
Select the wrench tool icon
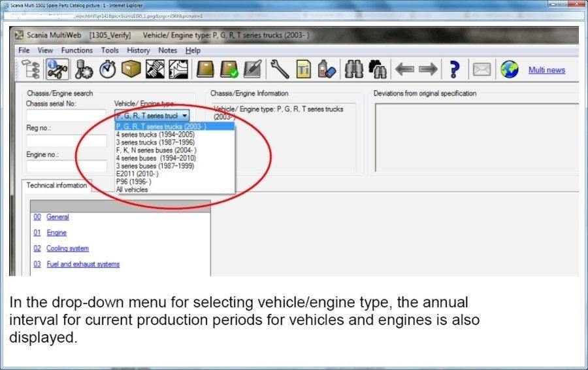[280, 69]
